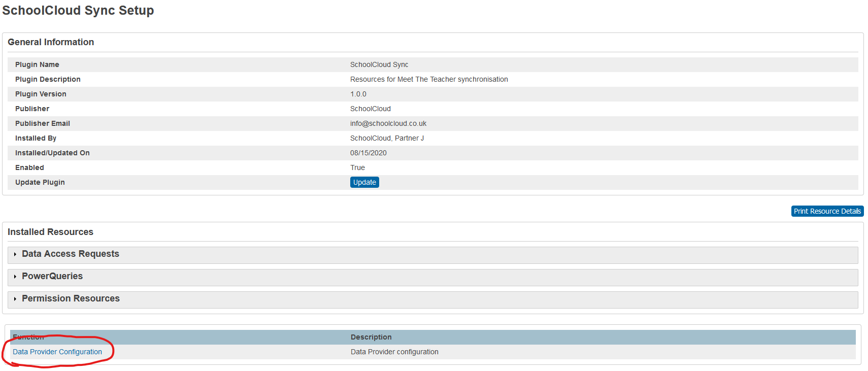Image resolution: width=868 pixels, height=371 pixels.
Task: Expand the PowerQueries section
Action: tap(432, 277)
